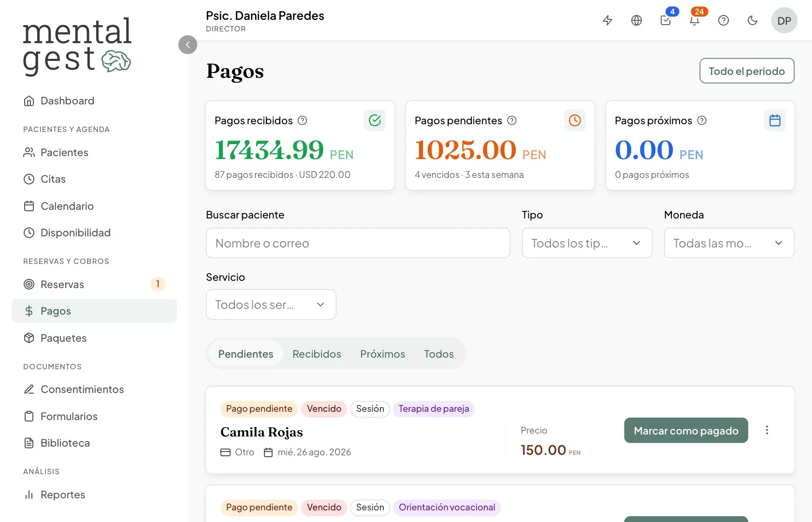Switch to the Pendientes tab
Viewport: 812px width, 522px height.
tap(246, 354)
